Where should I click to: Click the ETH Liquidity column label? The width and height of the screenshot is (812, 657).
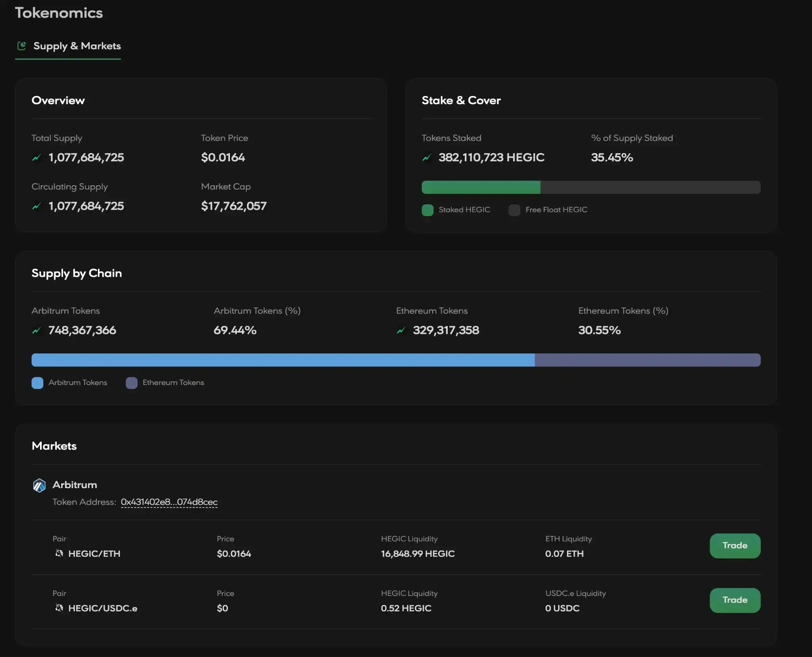point(569,539)
